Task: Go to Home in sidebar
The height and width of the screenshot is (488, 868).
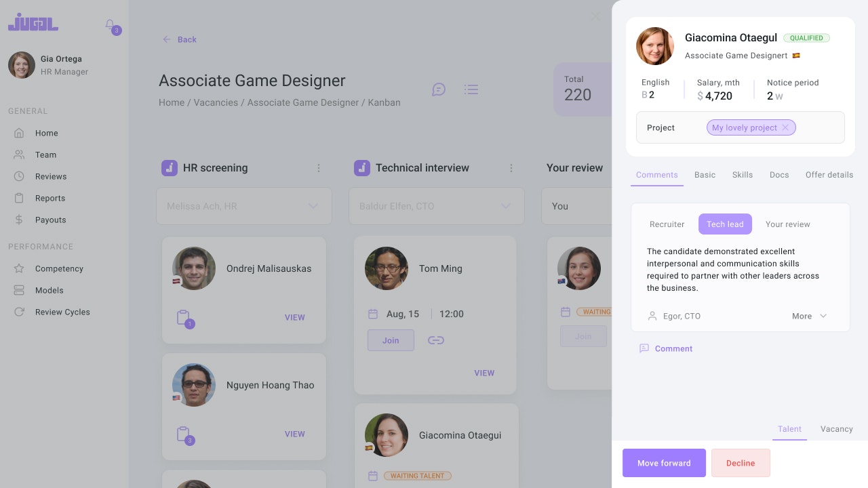Action: coord(46,133)
